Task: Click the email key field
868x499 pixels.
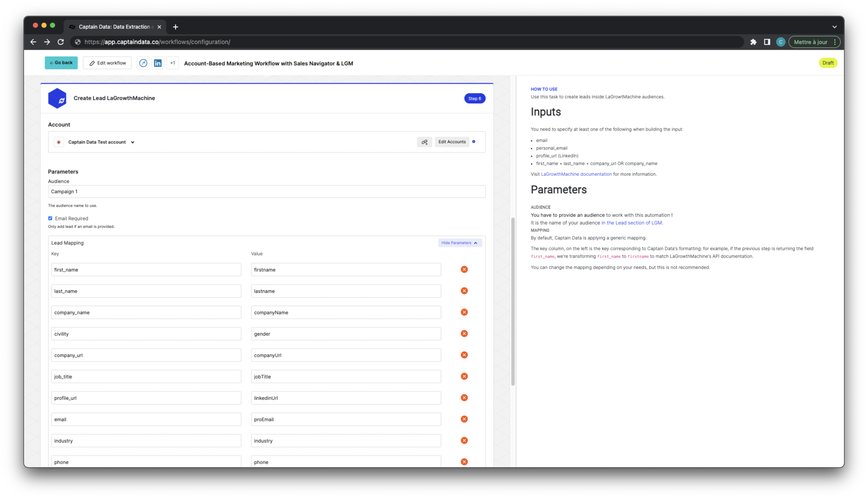Action: coord(146,419)
